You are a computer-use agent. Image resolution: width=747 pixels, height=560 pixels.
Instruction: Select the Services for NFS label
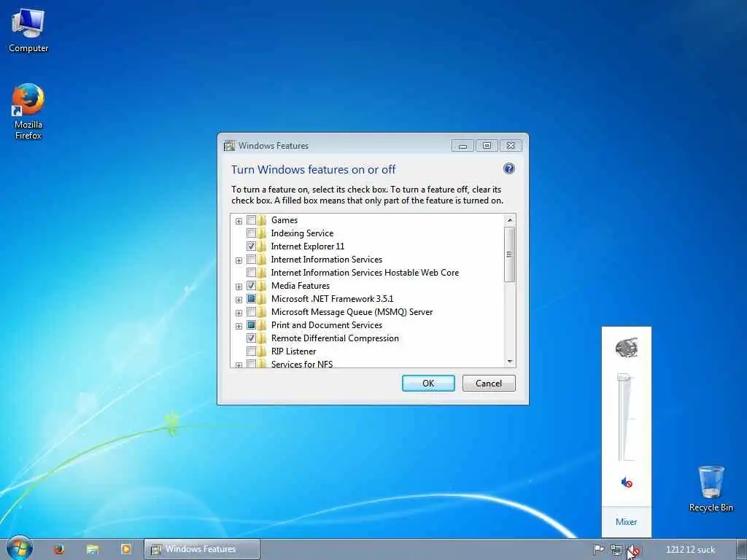point(301,364)
